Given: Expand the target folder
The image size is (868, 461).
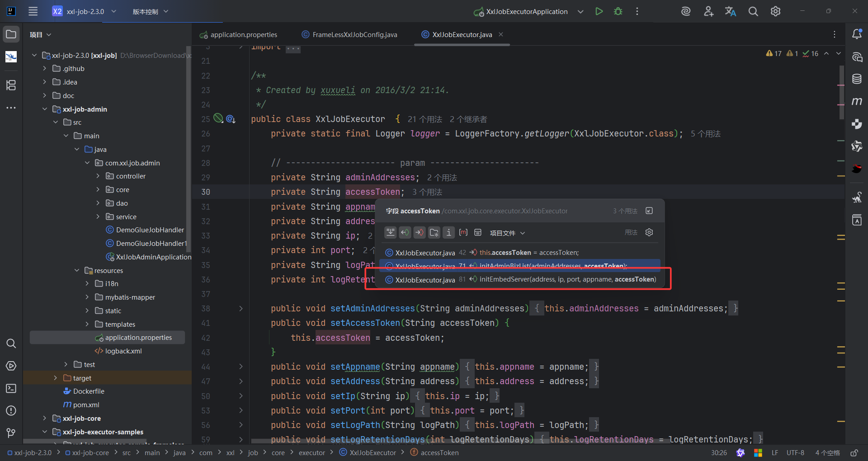Looking at the screenshot, I should coord(55,378).
